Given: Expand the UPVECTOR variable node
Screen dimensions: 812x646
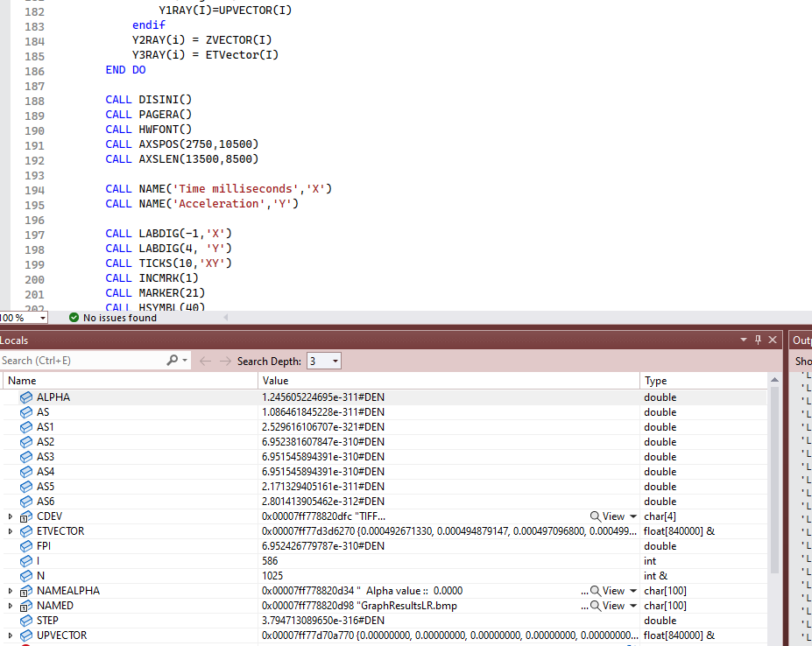Looking at the screenshot, I should (10, 635).
